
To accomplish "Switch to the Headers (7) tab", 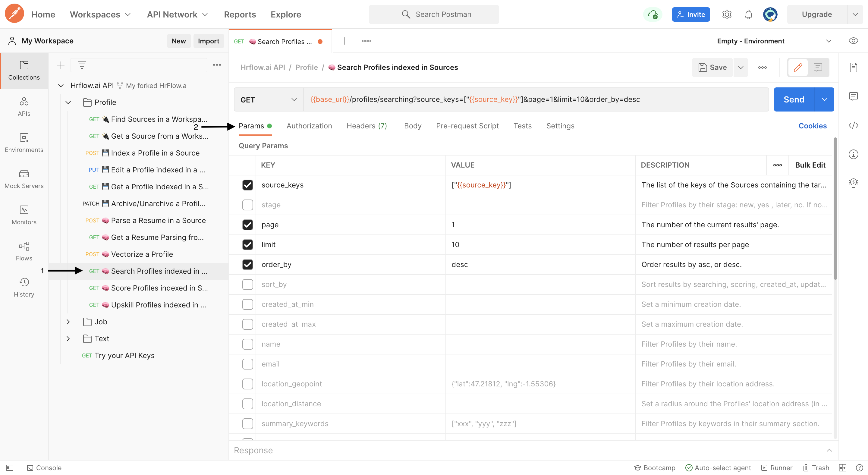I will (366, 126).
